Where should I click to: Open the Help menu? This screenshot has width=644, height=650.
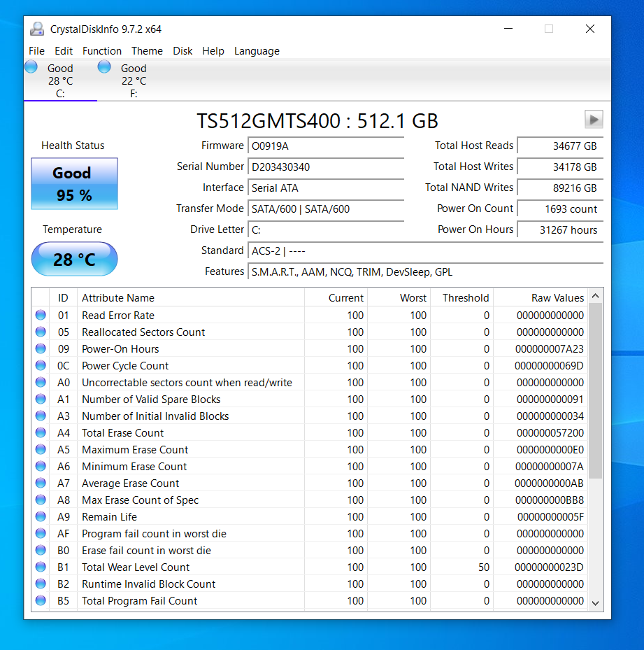click(x=213, y=50)
